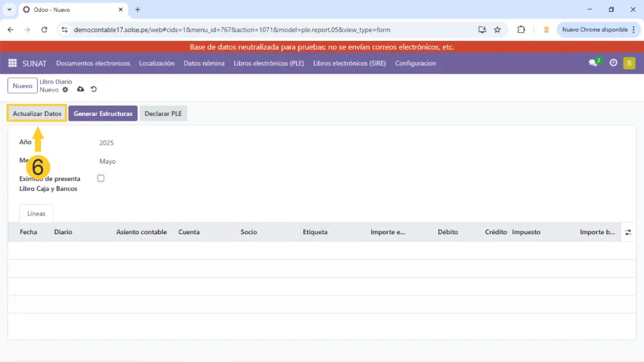
Task: Open the conversations chat icon
Action: pos(592,63)
